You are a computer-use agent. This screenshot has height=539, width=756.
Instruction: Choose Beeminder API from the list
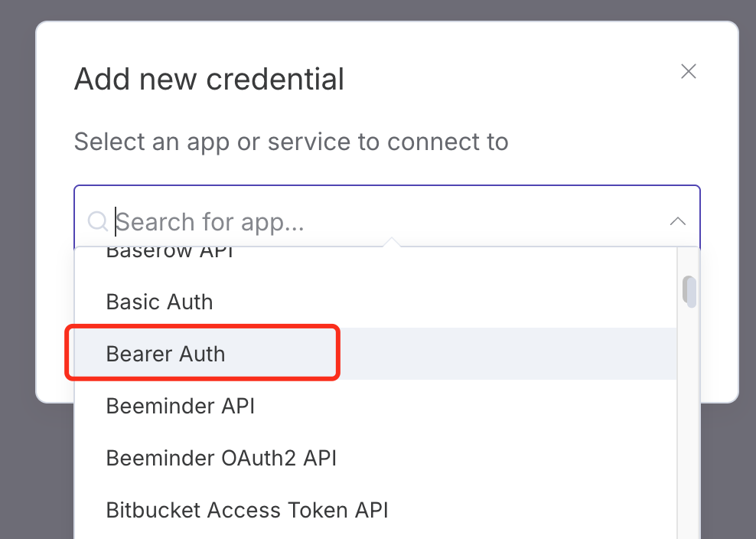pos(180,406)
